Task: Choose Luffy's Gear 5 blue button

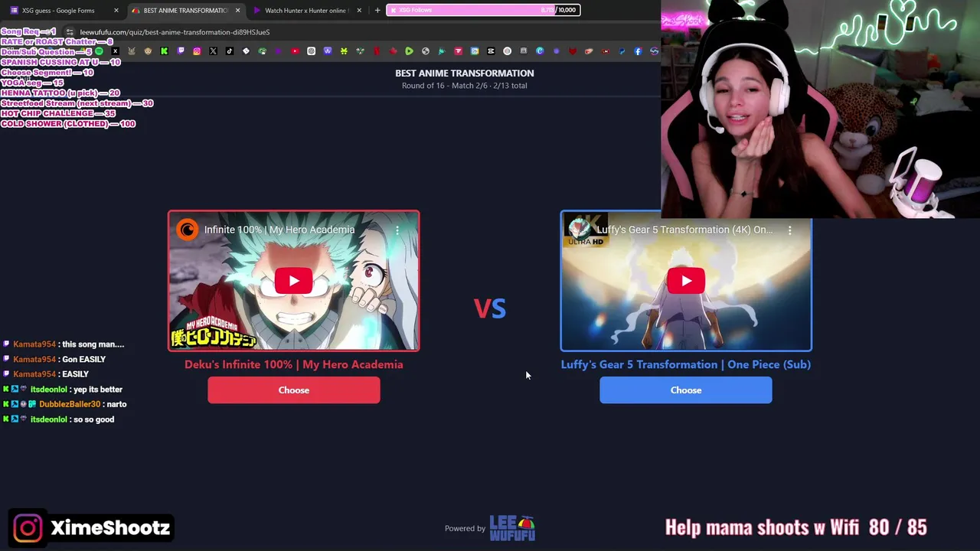Action: click(686, 390)
